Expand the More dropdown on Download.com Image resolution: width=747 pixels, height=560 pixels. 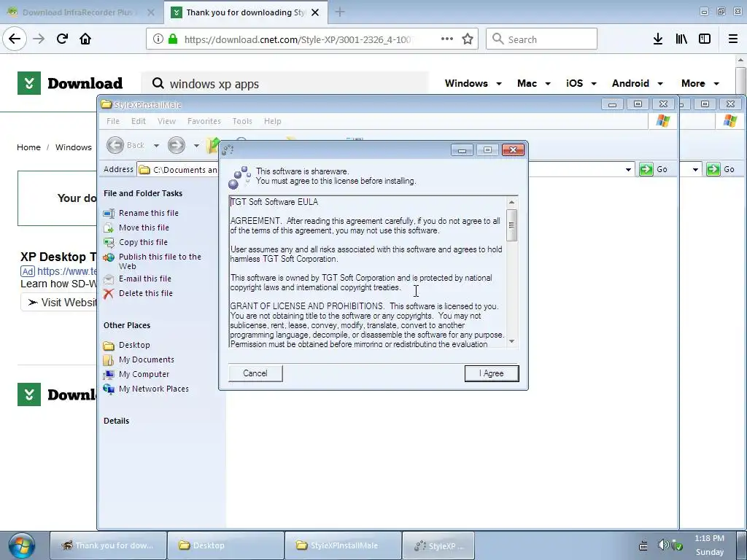point(700,83)
